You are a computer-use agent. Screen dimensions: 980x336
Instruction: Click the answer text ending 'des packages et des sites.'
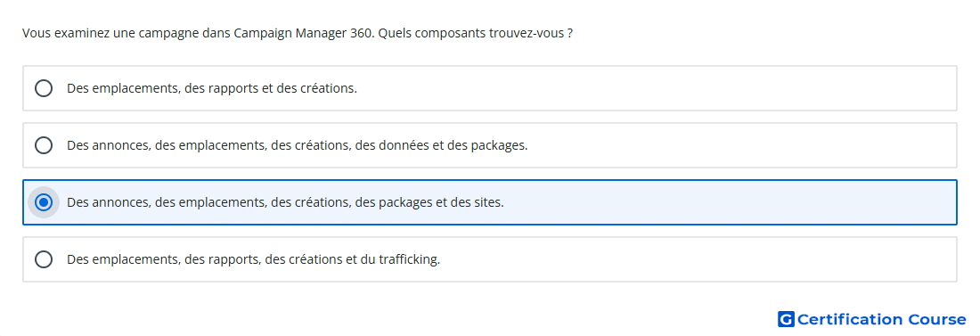pyautogui.click(x=285, y=202)
